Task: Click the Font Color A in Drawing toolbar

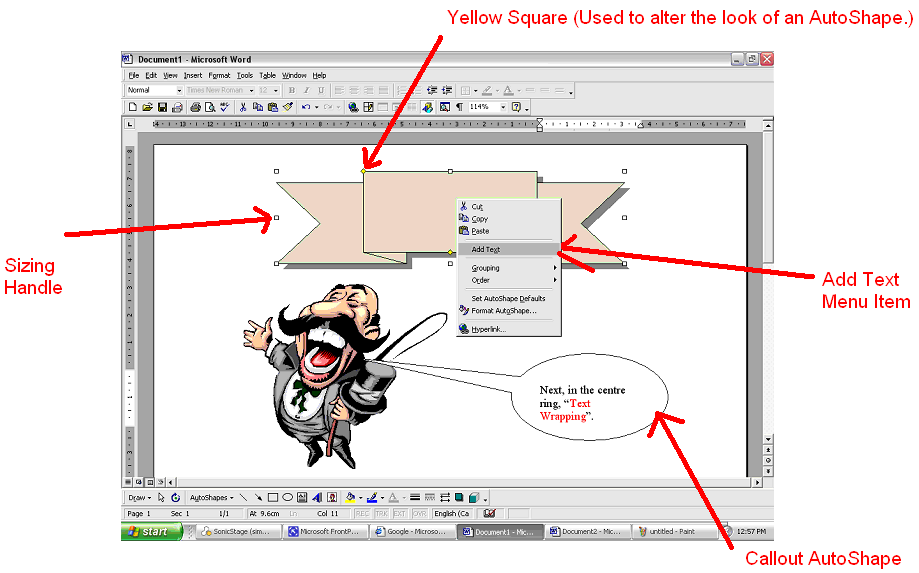Action: point(393,497)
